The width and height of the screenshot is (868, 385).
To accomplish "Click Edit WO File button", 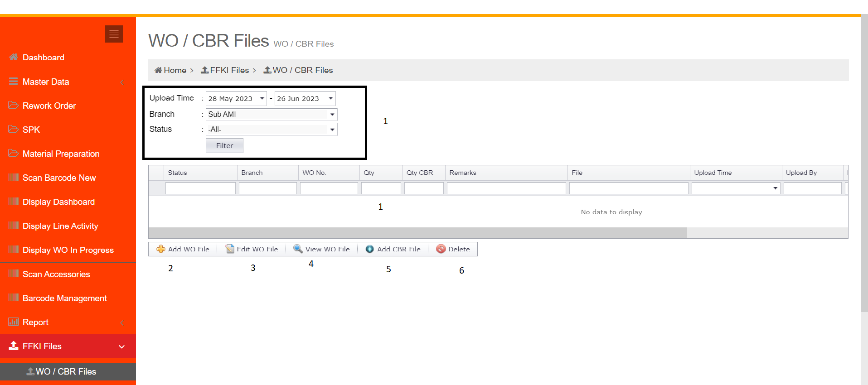I will (x=252, y=249).
